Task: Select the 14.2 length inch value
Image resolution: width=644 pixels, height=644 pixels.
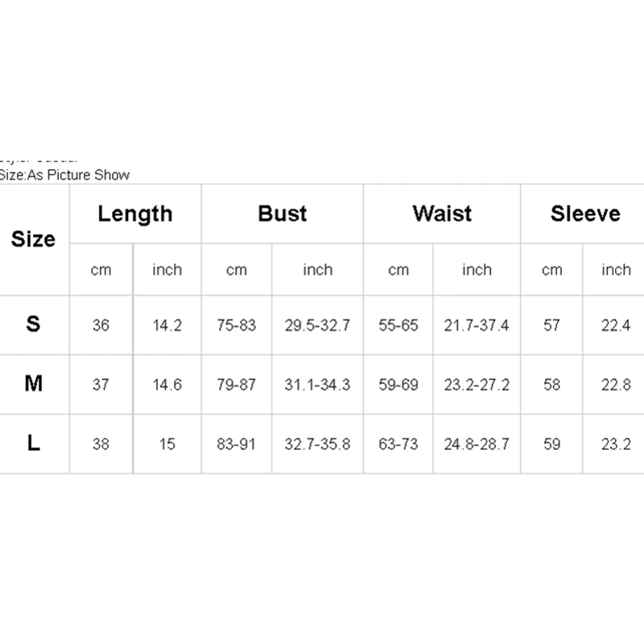Action: [x=167, y=325]
